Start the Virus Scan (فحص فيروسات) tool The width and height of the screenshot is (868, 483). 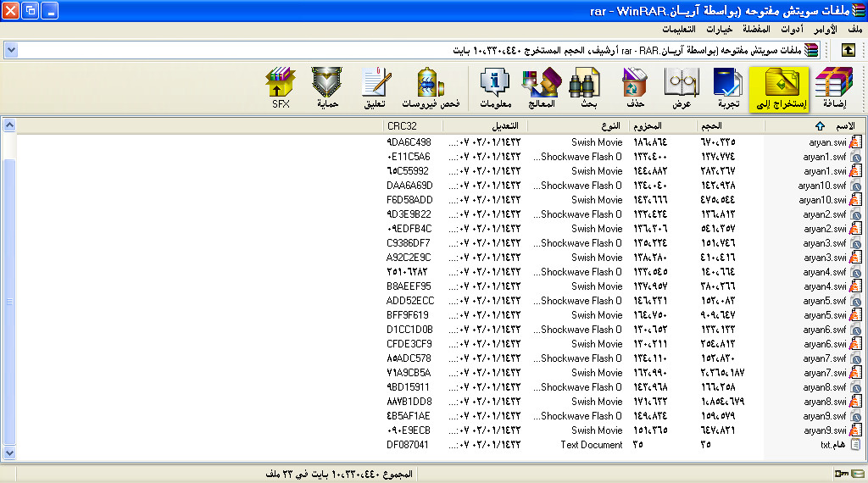(431, 90)
